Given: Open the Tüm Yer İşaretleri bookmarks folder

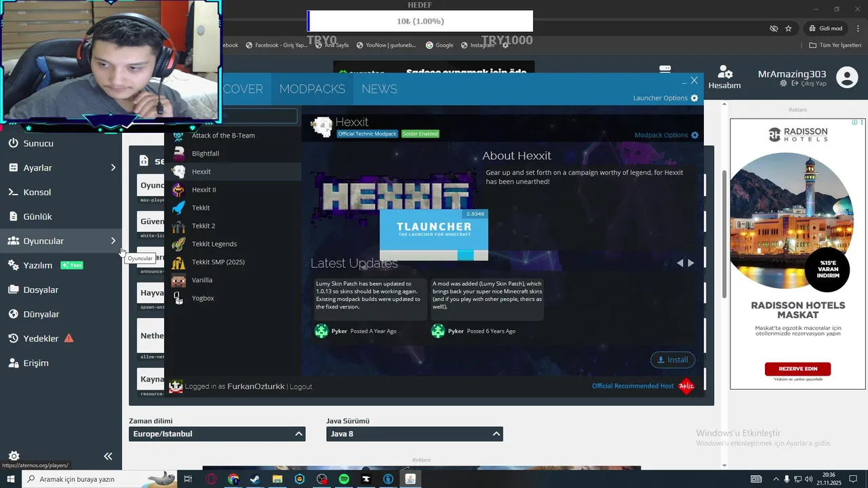Looking at the screenshot, I should click(x=835, y=45).
